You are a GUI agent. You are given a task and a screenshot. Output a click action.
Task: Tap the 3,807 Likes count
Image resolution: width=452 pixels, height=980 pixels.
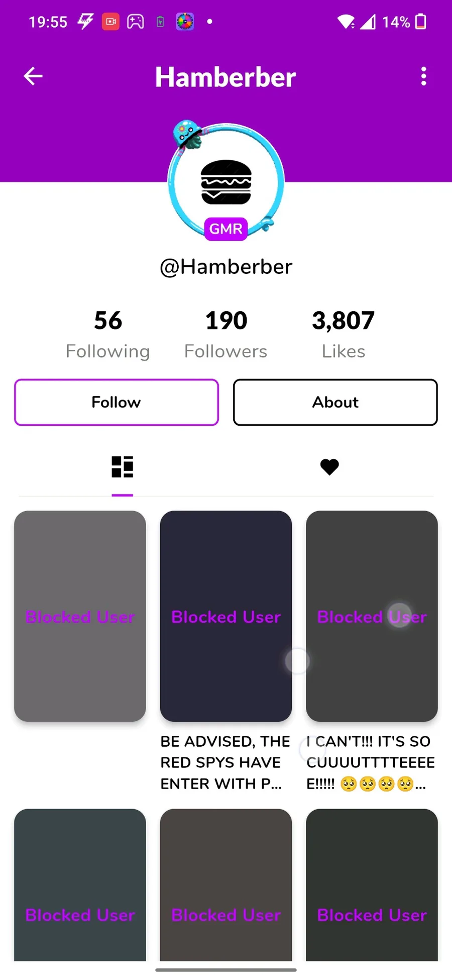pyautogui.click(x=344, y=334)
